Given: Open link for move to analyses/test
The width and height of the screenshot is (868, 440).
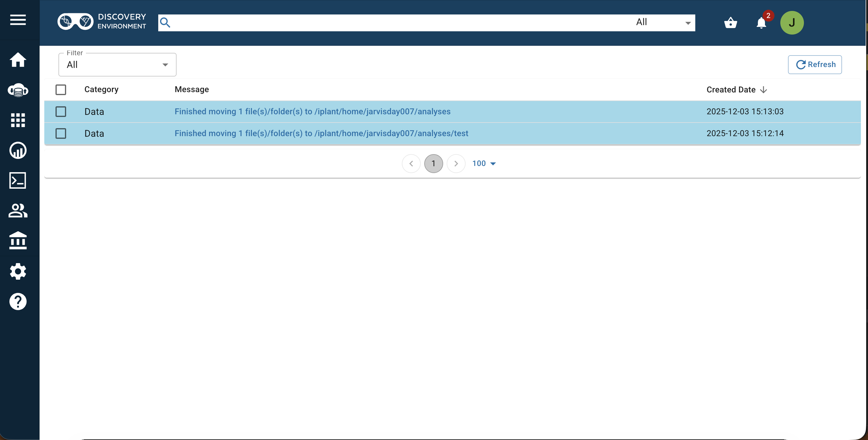Looking at the screenshot, I should [x=321, y=133].
